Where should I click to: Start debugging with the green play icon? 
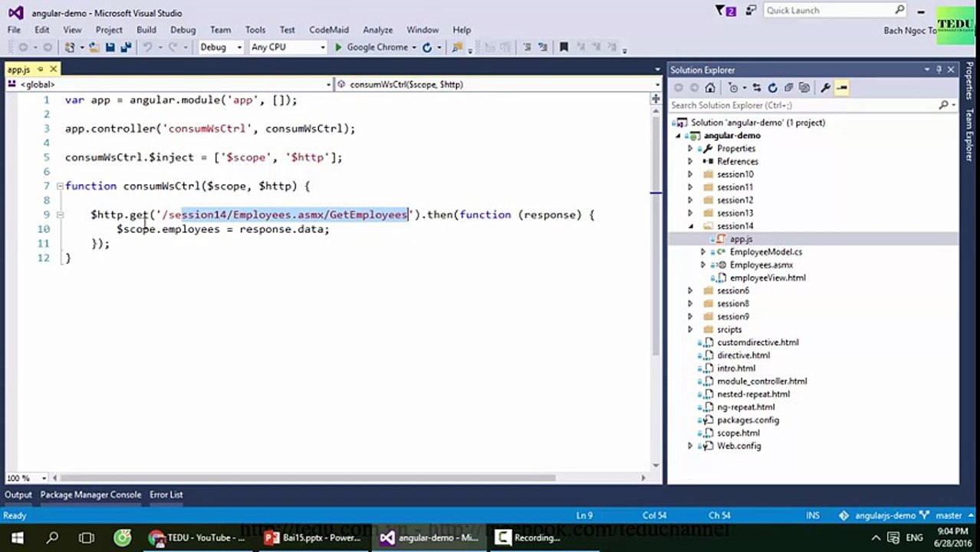coord(337,48)
